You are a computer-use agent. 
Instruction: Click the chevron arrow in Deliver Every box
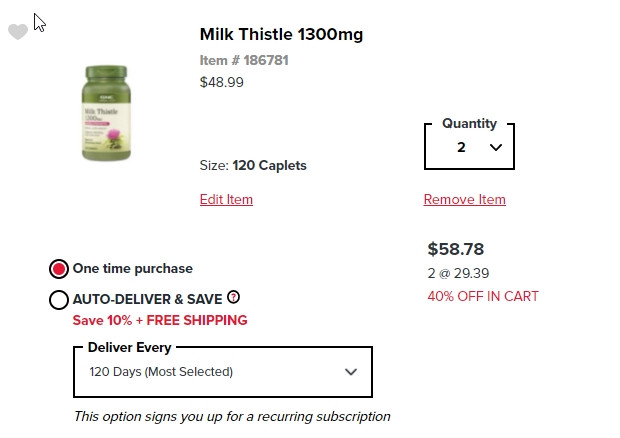[x=351, y=372]
